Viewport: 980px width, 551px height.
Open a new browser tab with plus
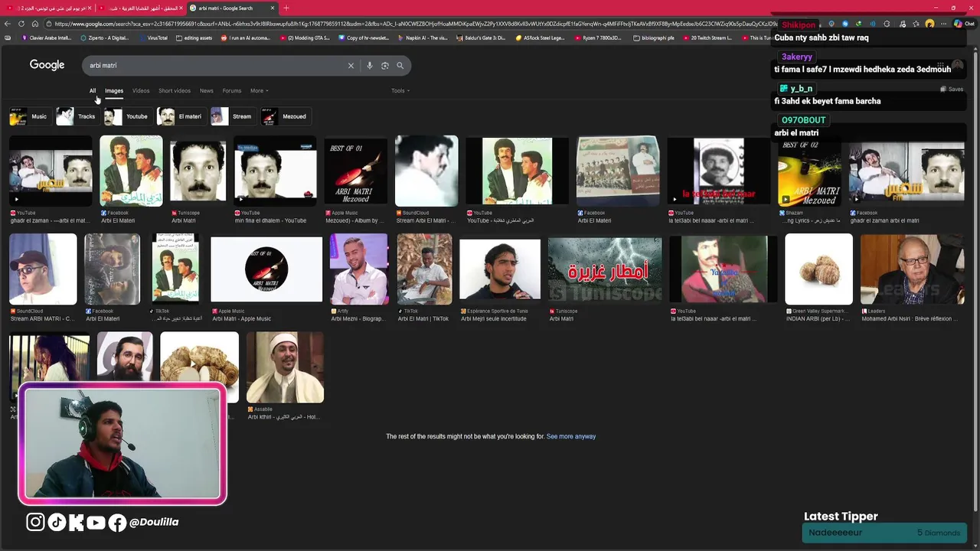[286, 8]
